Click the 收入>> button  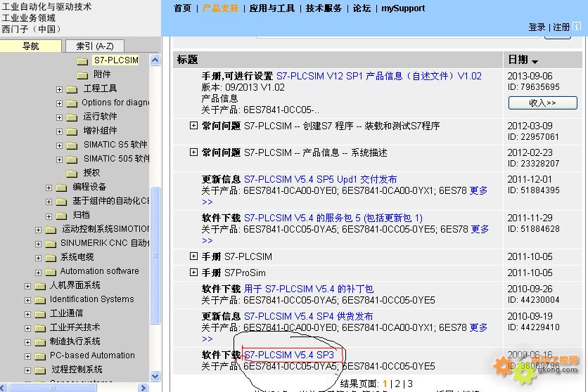point(542,103)
